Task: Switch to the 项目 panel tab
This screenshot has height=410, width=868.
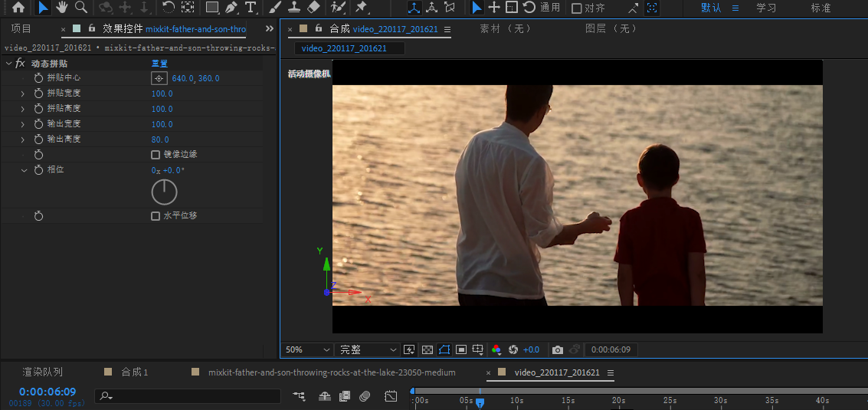Action: [21, 29]
